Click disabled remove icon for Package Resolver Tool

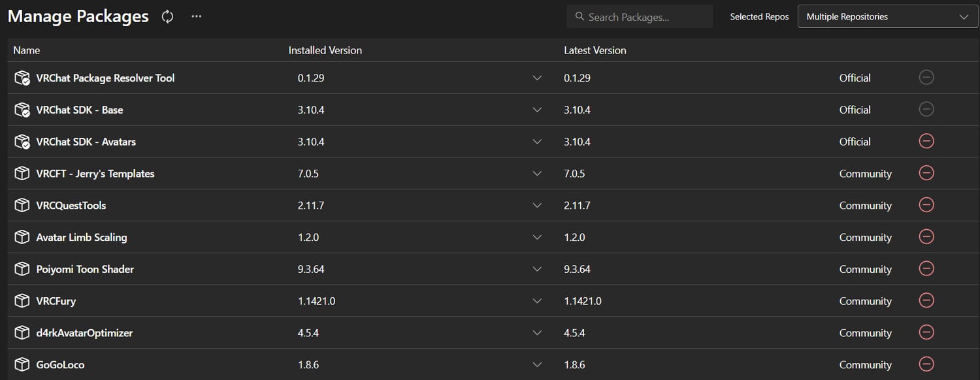pos(926,77)
